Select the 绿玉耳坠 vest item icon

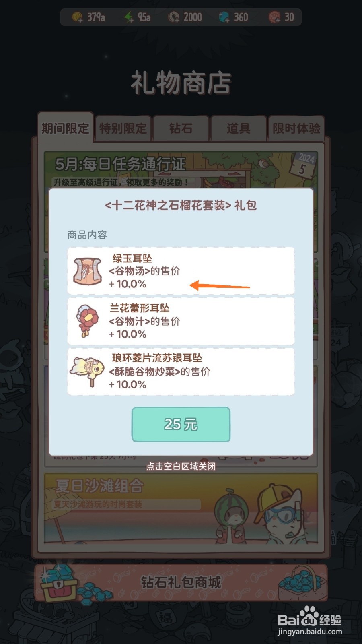coord(88,271)
